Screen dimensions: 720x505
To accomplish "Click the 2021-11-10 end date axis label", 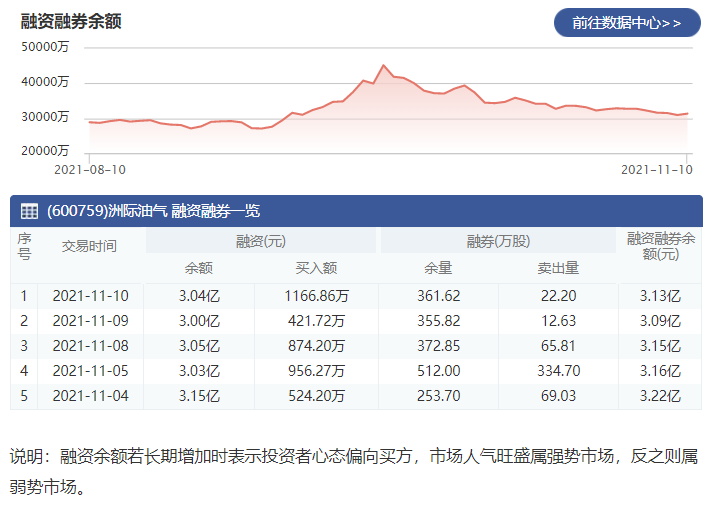I will pos(657,170).
